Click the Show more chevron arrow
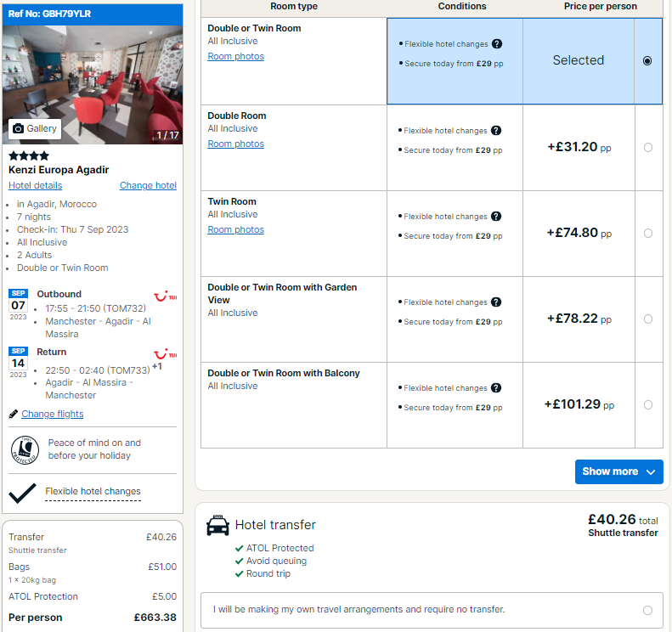 651,471
